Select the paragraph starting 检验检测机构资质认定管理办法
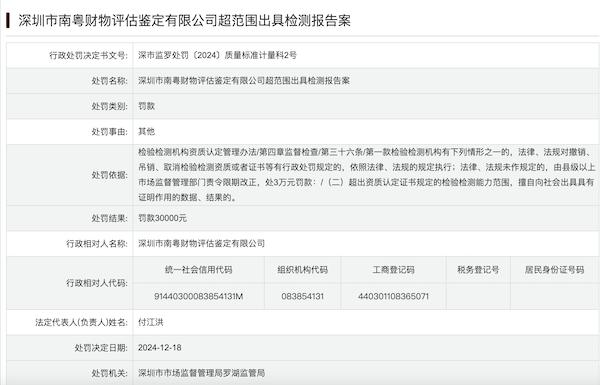 coord(367,175)
